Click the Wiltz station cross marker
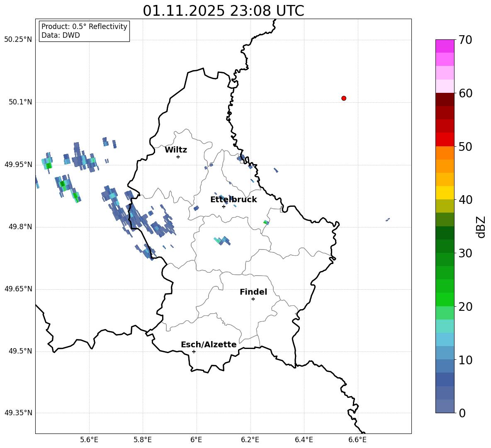 tap(178, 157)
